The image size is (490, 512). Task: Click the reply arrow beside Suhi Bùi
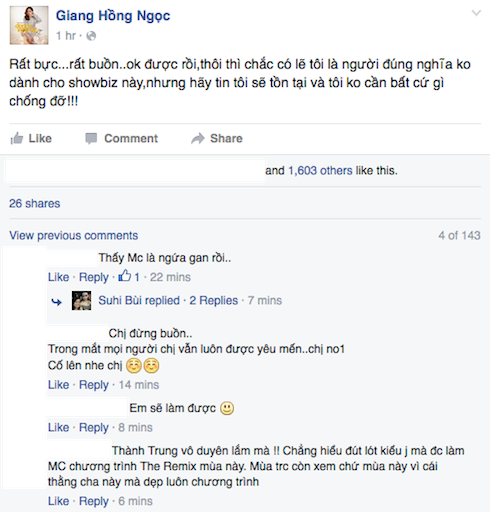pyautogui.click(x=56, y=302)
